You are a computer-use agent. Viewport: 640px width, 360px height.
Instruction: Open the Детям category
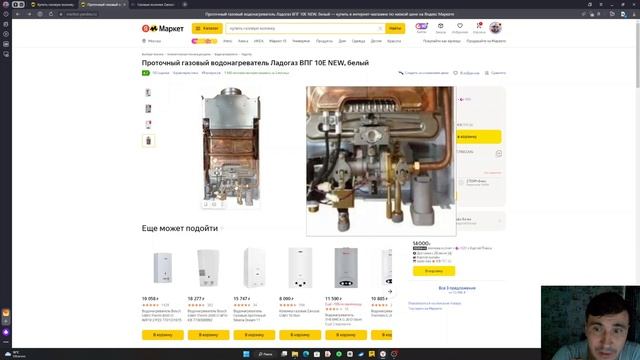pyautogui.click(x=376, y=41)
